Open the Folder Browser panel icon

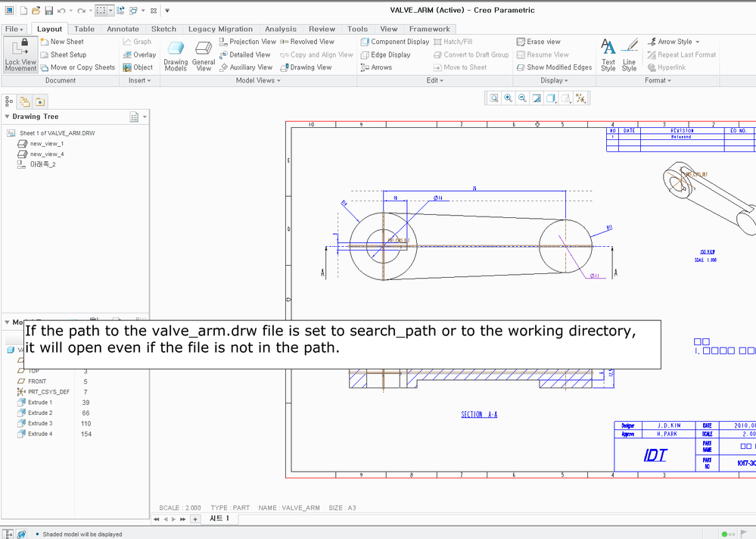[25, 101]
